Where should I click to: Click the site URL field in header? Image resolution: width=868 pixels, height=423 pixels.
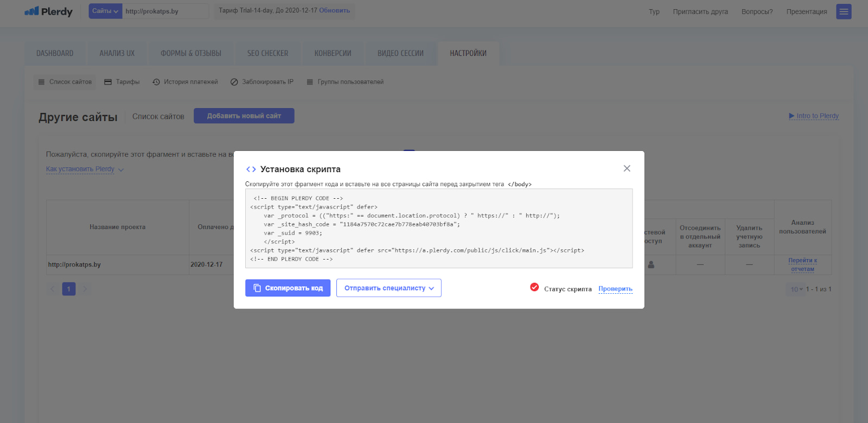pyautogui.click(x=165, y=11)
